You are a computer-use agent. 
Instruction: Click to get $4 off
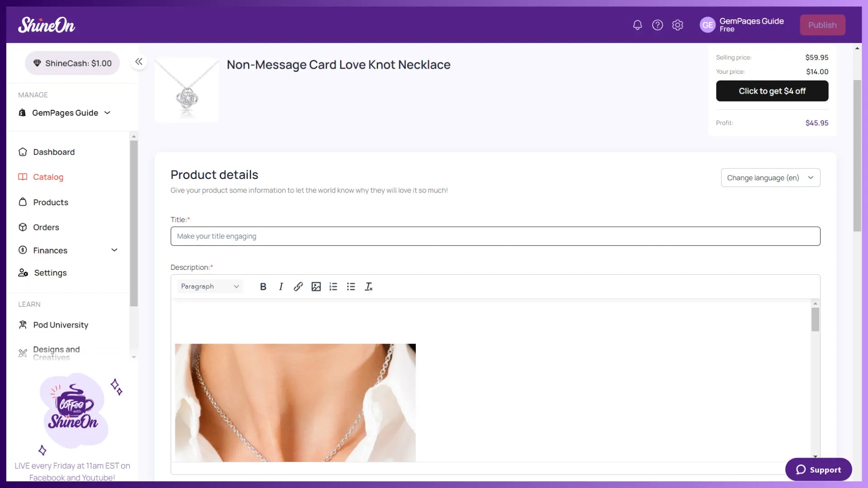click(x=772, y=91)
